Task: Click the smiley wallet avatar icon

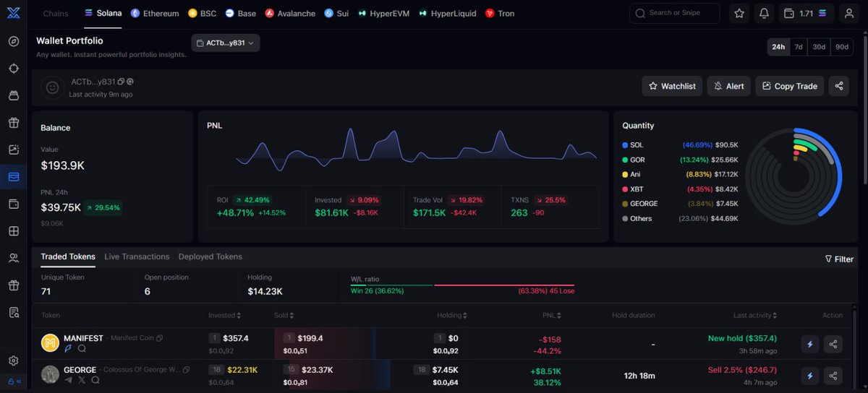Action: 52,87
